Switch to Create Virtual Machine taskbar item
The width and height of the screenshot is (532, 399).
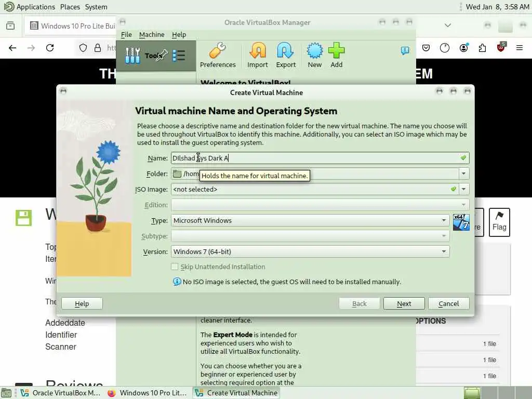pos(236,393)
